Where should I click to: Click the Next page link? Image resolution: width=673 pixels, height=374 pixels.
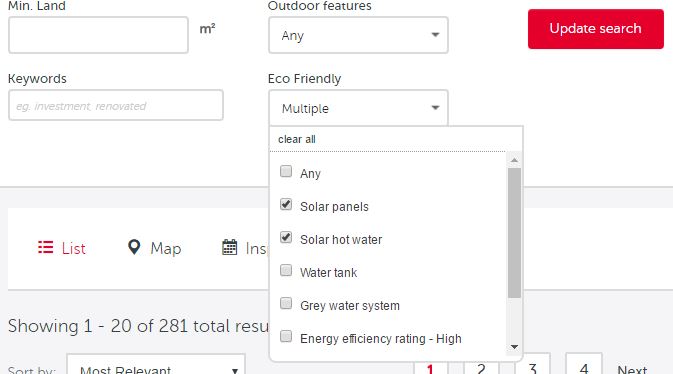point(632,369)
